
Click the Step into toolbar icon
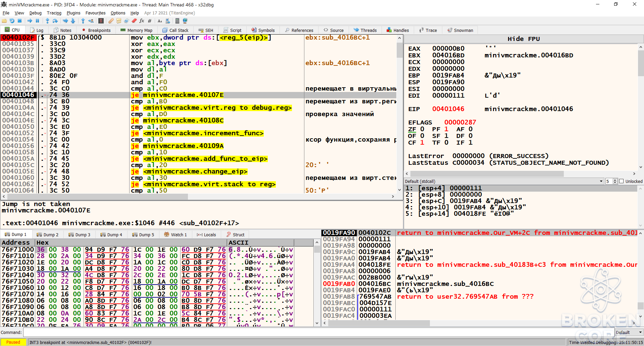[47, 21]
